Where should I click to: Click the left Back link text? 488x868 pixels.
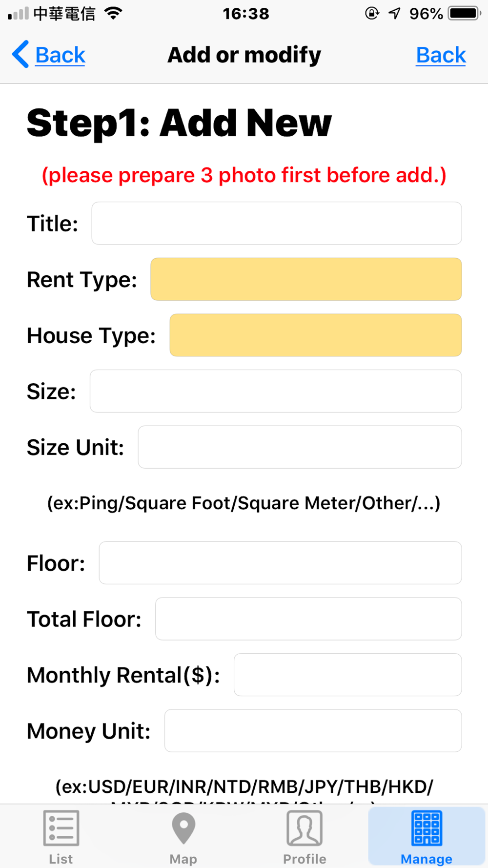click(61, 55)
